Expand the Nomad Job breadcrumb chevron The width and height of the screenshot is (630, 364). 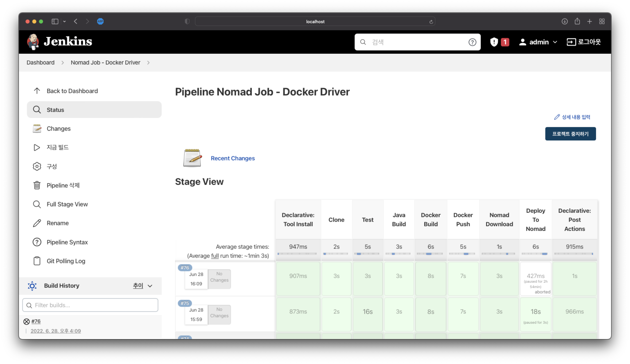(148, 63)
